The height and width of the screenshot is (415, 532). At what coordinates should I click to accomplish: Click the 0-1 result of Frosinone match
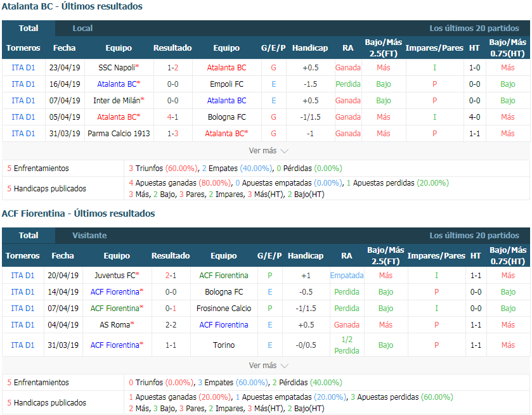coord(171,308)
